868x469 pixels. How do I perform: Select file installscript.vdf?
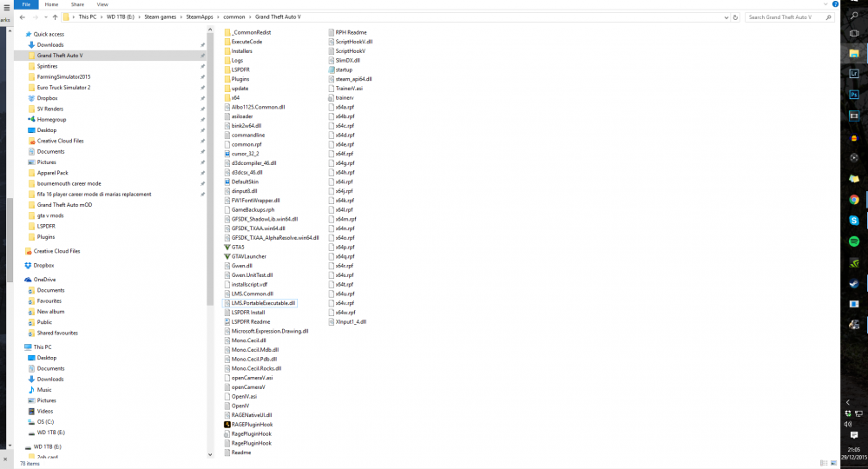click(249, 284)
